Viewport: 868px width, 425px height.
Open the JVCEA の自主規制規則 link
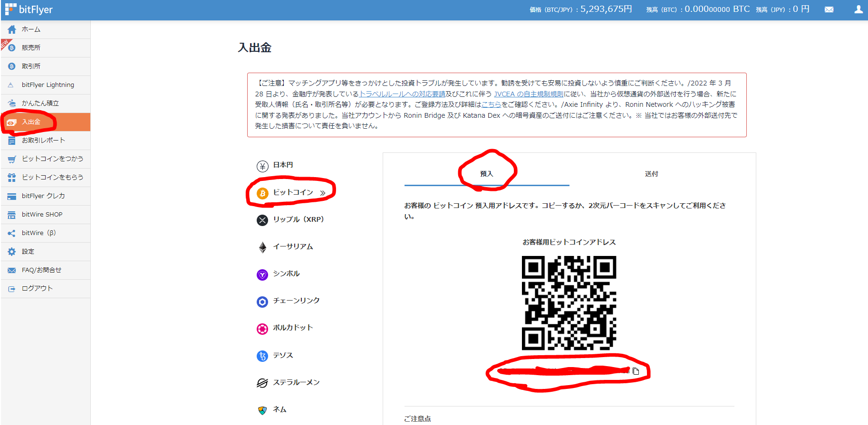(x=529, y=94)
